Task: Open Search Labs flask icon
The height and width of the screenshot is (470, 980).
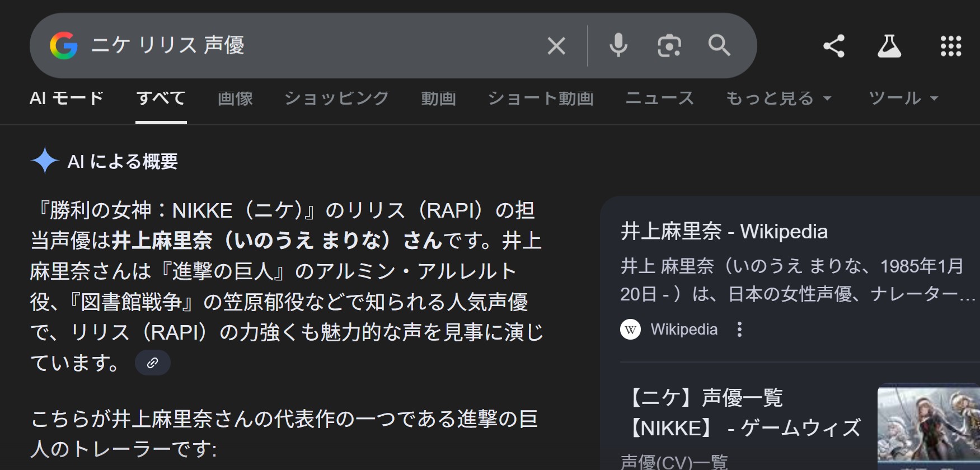Action: pos(889,46)
